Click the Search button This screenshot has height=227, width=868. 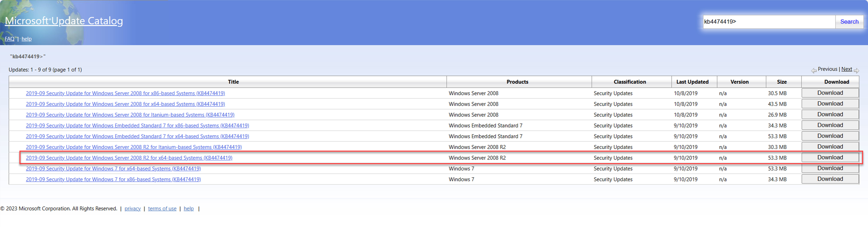coord(849,22)
